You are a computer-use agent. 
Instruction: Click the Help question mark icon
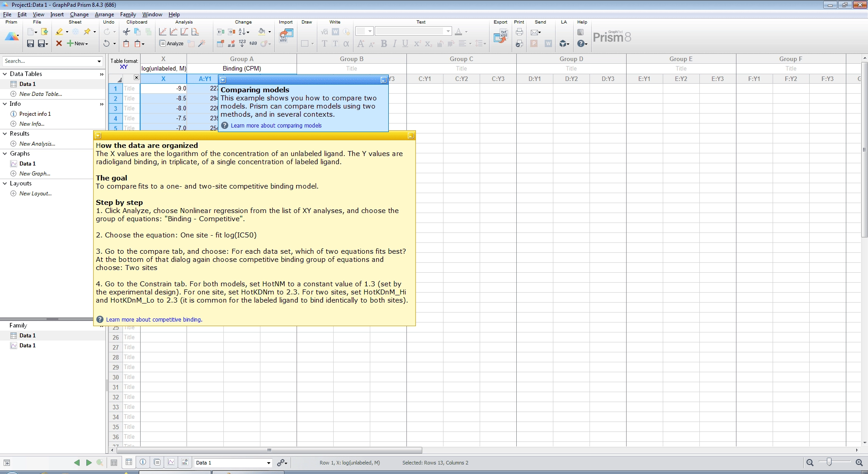[x=581, y=43]
